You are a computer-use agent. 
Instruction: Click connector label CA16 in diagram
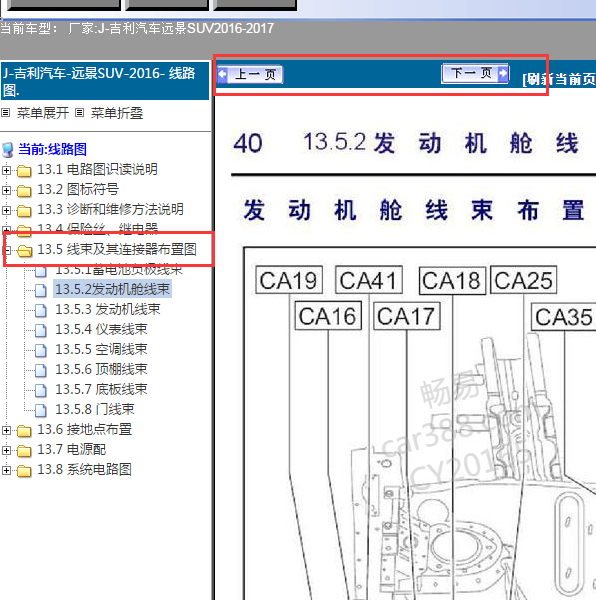328,316
